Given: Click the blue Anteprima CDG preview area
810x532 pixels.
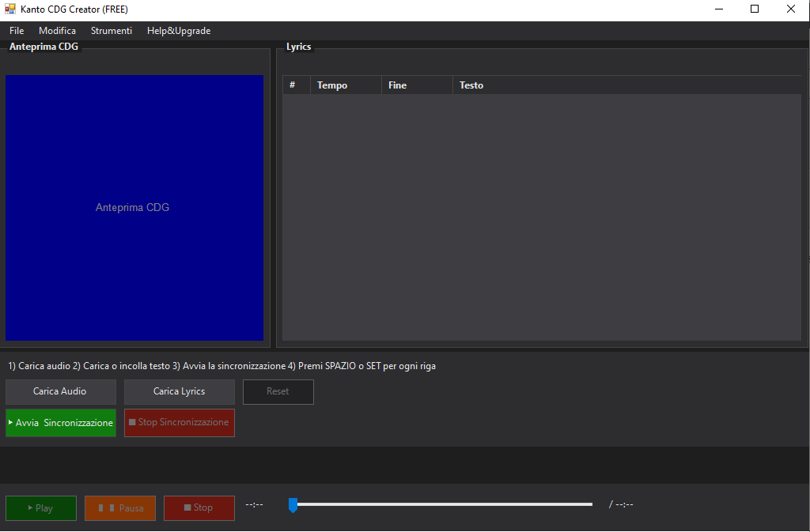Looking at the screenshot, I should pyautogui.click(x=134, y=208).
